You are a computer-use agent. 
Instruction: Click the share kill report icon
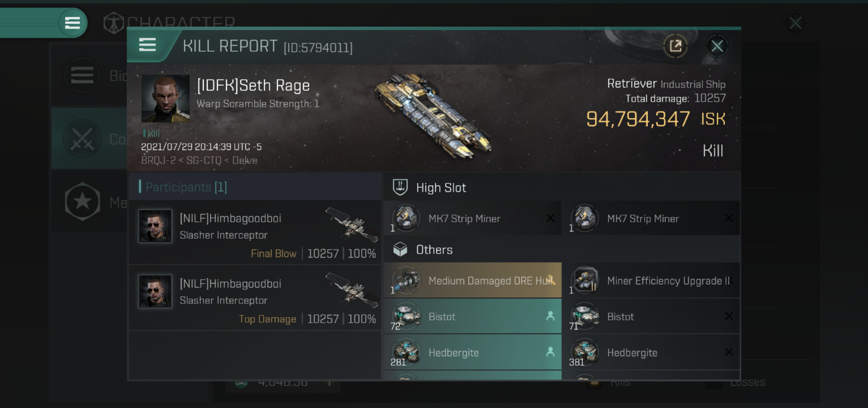675,46
